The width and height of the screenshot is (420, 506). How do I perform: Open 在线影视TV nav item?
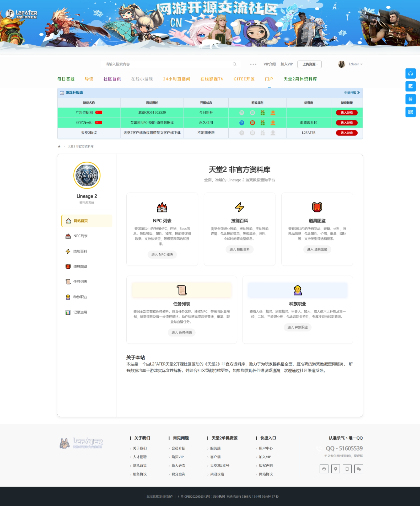click(212, 79)
